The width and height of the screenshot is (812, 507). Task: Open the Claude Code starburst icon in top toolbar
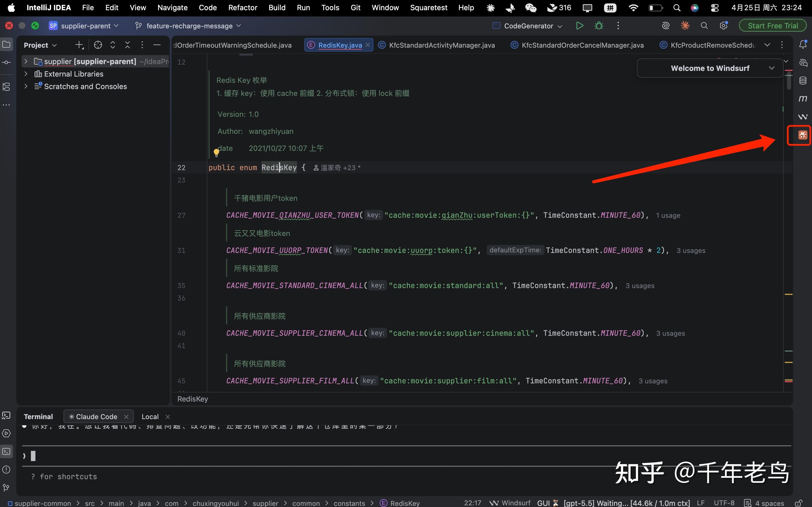click(685, 26)
